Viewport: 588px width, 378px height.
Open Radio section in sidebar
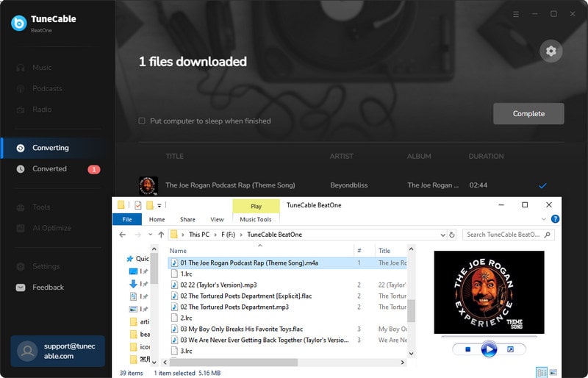coord(42,110)
